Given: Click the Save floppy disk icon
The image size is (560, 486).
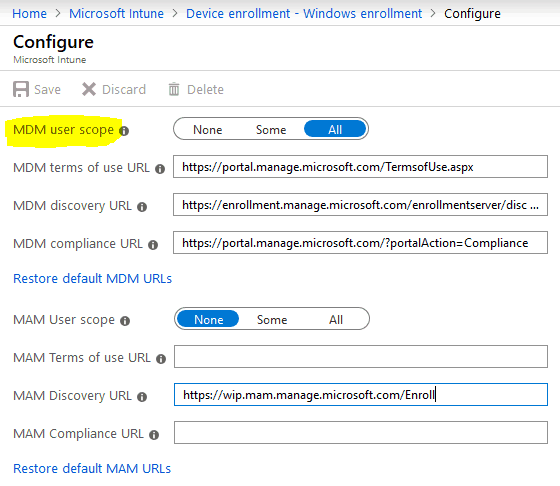Looking at the screenshot, I should tap(21, 89).
